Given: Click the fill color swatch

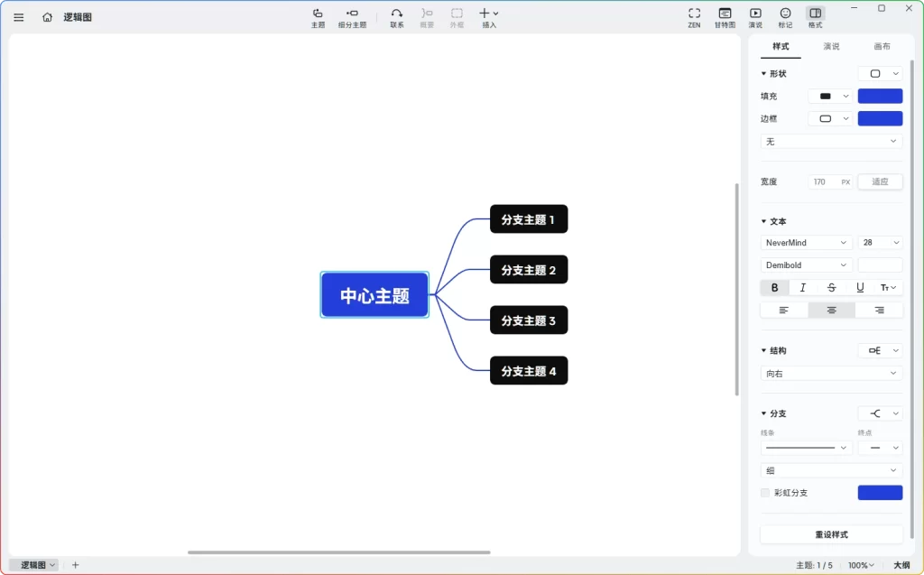Looking at the screenshot, I should (880, 96).
